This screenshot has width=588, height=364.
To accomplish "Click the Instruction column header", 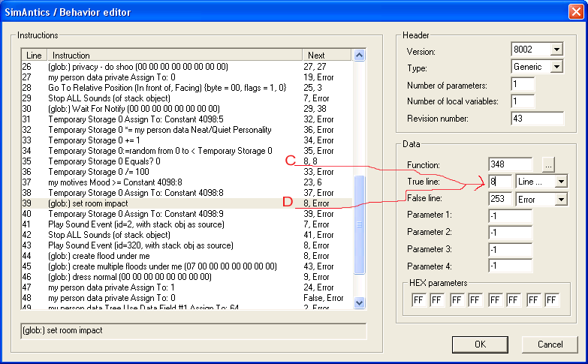I will (175, 56).
